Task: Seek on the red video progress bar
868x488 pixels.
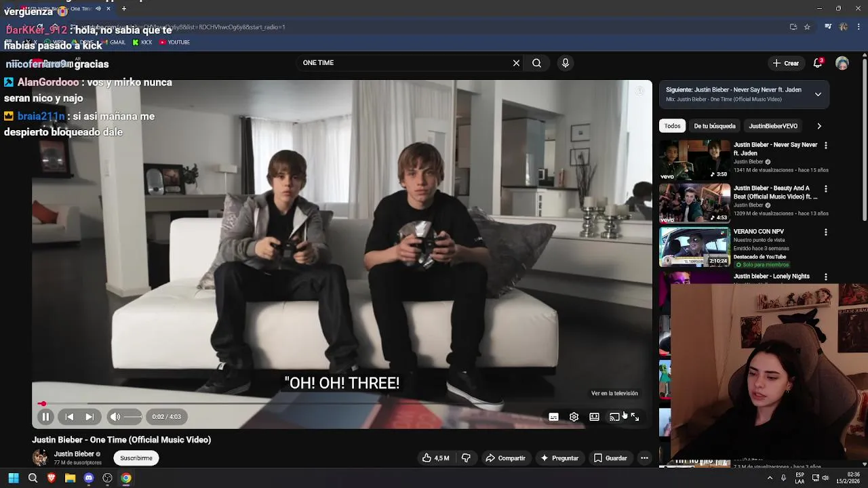Action: tap(342, 403)
